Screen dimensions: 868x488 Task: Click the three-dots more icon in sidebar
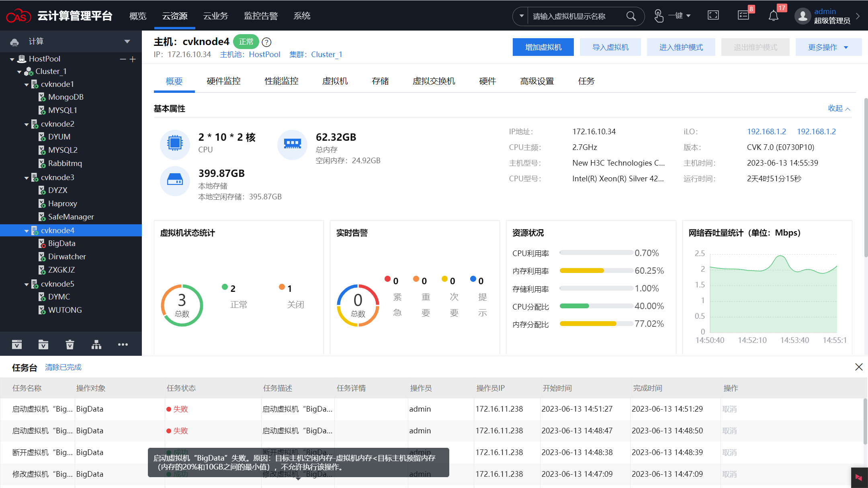[123, 344]
